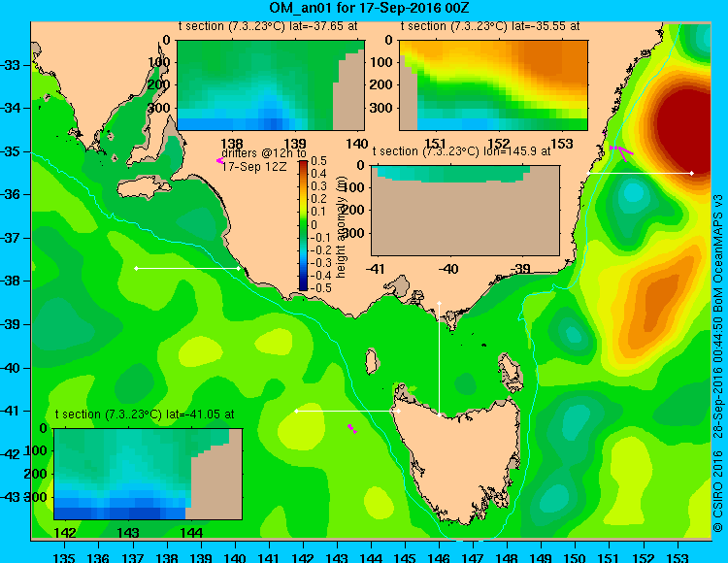
Task: Click the height anomaly color bar
Action: (x=303, y=225)
